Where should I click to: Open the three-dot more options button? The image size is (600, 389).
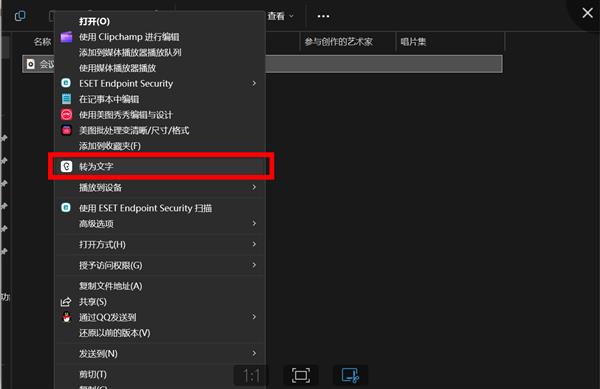coord(323,16)
